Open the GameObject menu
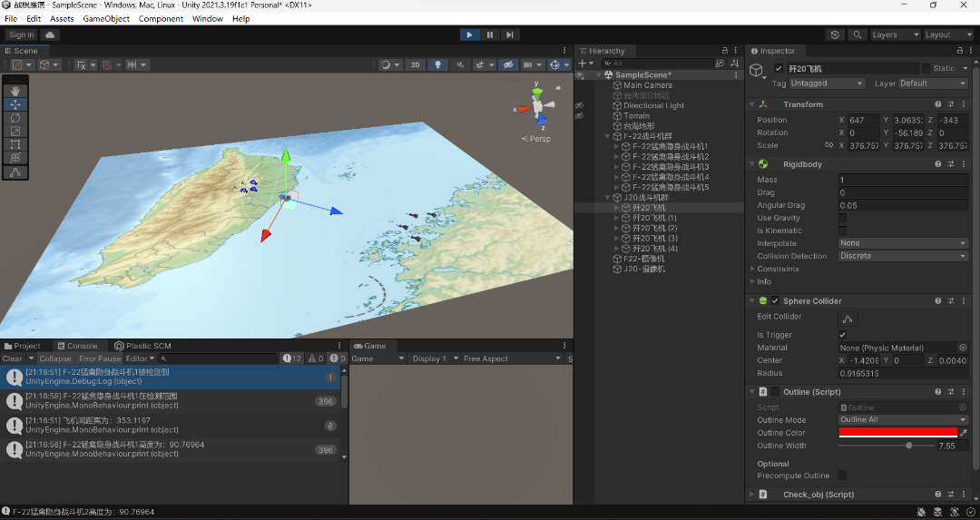 pyautogui.click(x=106, y=18)
